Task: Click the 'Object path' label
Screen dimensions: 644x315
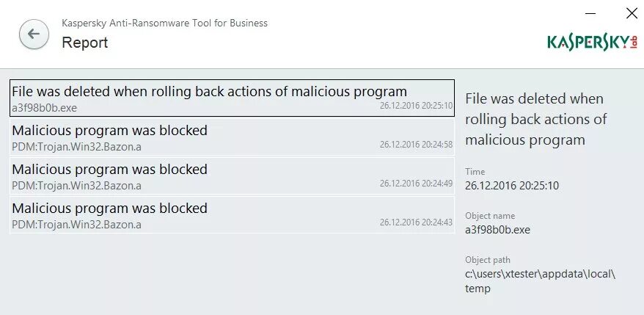Action: (x=488, y=260)
